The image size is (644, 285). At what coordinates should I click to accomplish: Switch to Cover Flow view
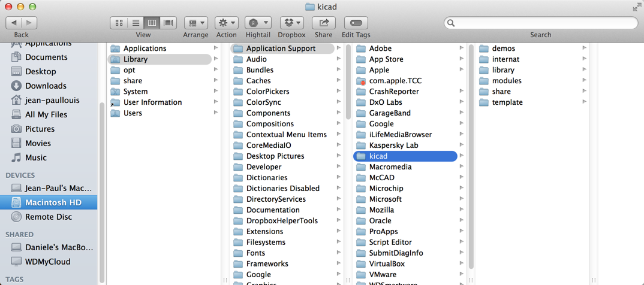click(168, 23)
